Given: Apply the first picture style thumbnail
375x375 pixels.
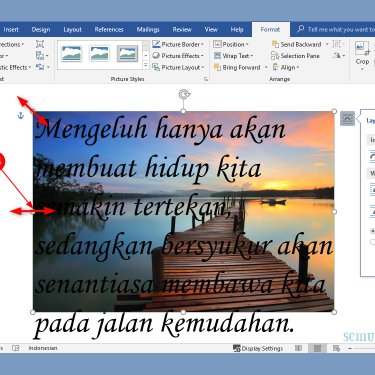Looking at the screenshot, I should [71, 53].
